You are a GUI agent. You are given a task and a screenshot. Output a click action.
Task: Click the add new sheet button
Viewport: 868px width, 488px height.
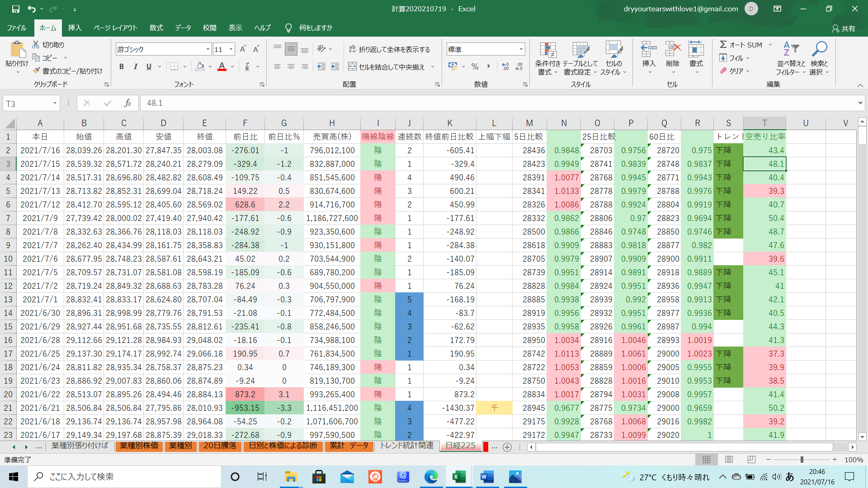tap(507, 447)
